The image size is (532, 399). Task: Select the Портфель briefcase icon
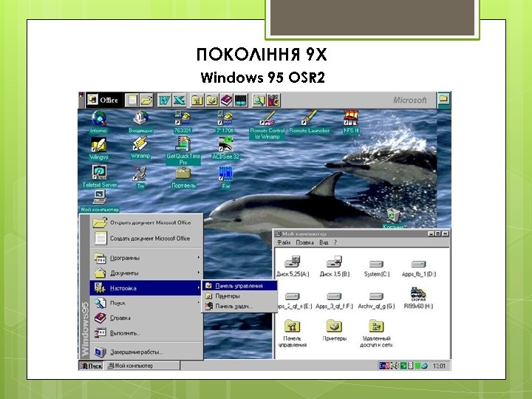tap(183, 178)
